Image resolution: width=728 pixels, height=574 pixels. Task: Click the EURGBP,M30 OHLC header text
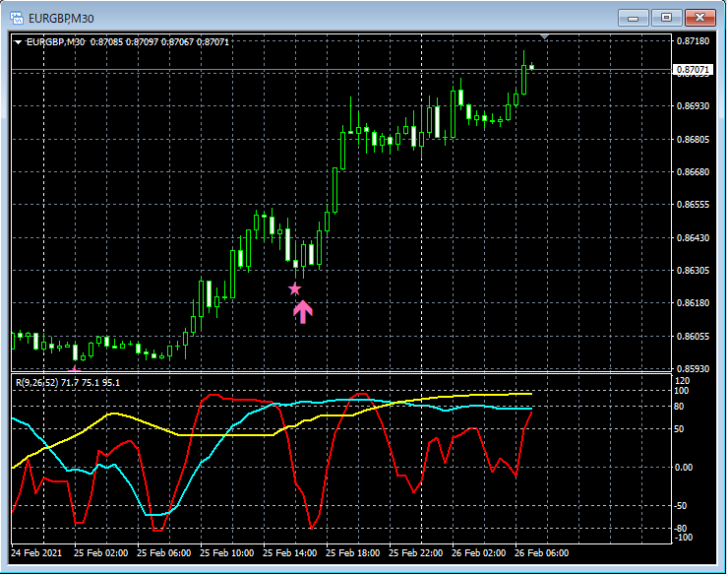click(128, 41)
